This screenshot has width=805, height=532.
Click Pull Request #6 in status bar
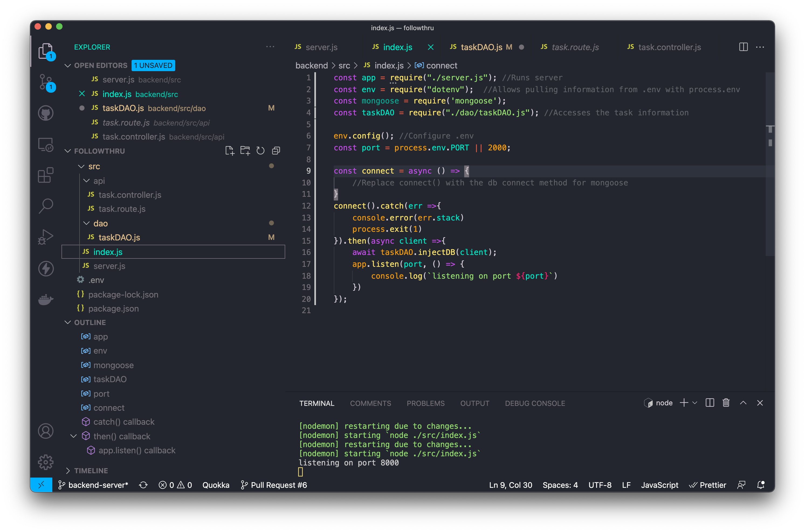pos(274,485)
